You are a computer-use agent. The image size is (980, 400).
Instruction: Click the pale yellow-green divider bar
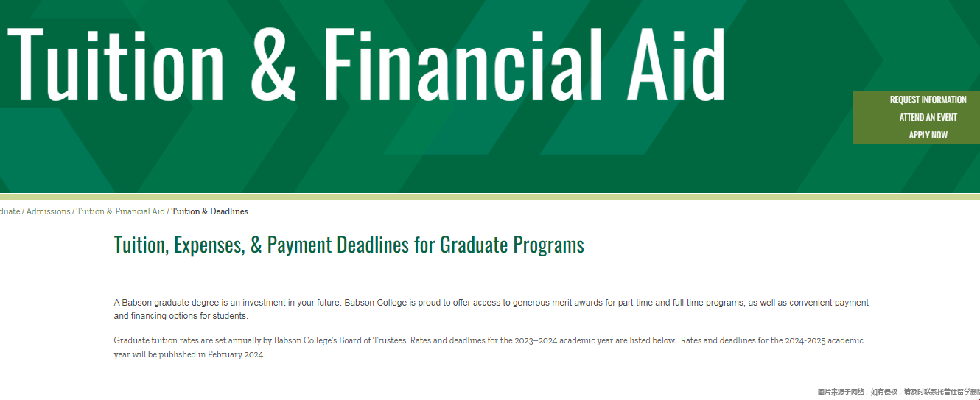490,197
